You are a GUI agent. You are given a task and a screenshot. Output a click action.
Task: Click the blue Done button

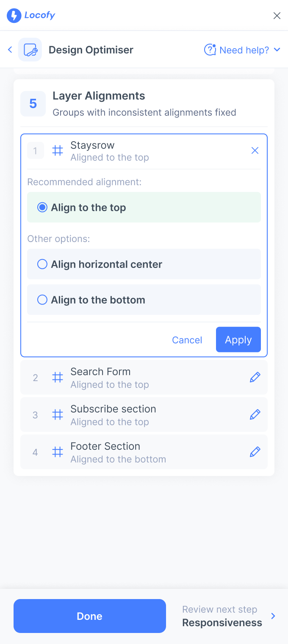(90, 616)
